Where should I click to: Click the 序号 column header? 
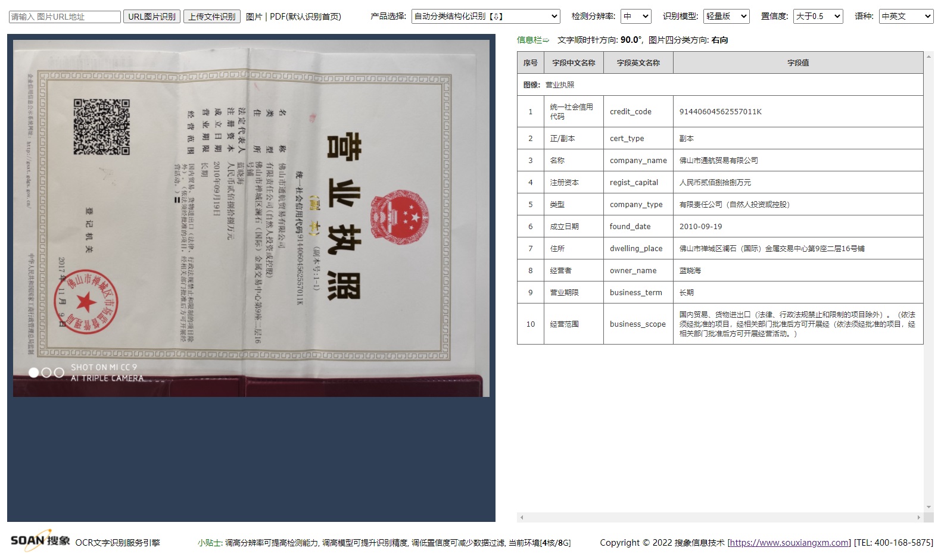(x=531, y=62)
